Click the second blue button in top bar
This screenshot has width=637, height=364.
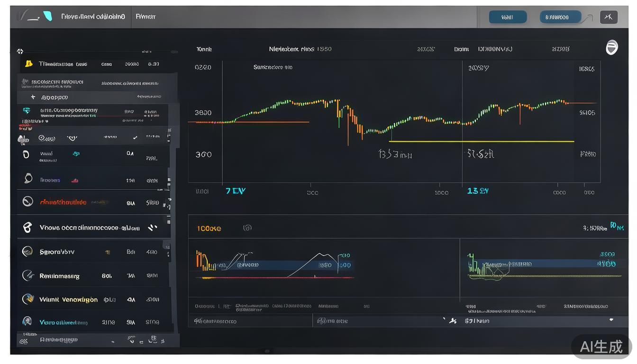click(x=560, y=17)
